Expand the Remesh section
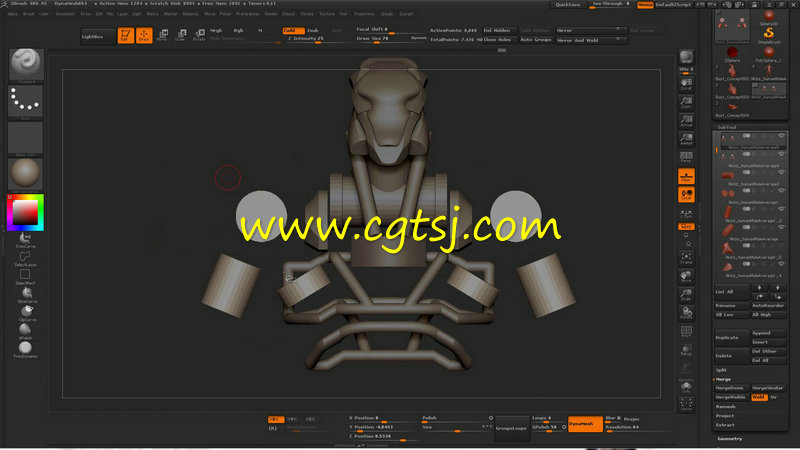The width and height of the screenshot is (800, 450). tap(726, 407)
